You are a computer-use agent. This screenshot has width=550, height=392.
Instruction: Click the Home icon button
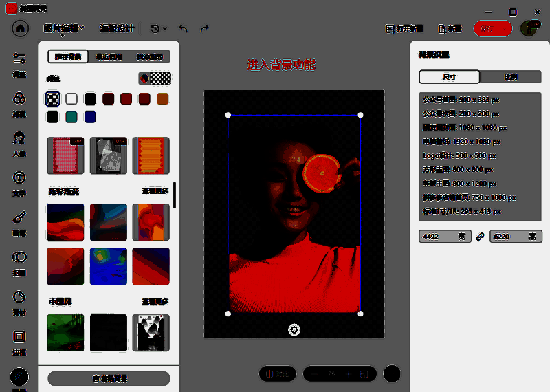tap(21, 29)
